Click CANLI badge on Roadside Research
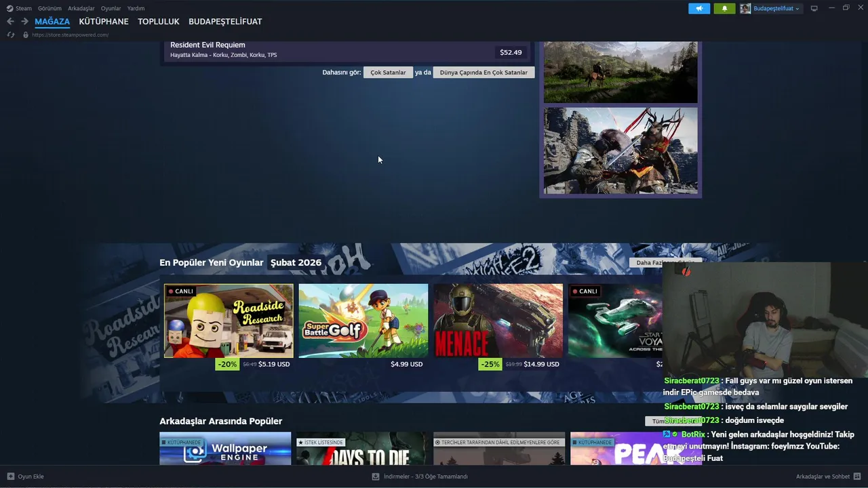Viewport: 868px width, 488px height. pos(181,291)
